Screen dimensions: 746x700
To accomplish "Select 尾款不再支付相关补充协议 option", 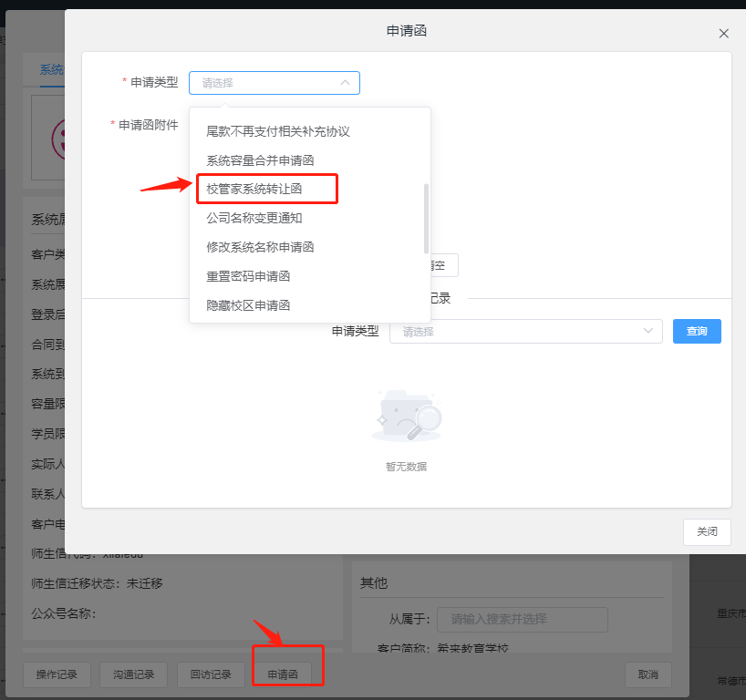I will click(278, 131).
